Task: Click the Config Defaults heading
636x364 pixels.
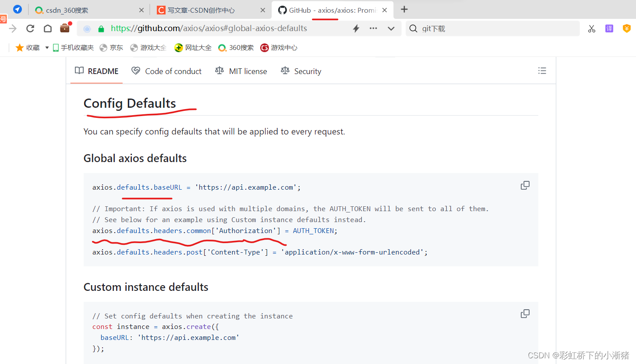Action: pos(130,103)
